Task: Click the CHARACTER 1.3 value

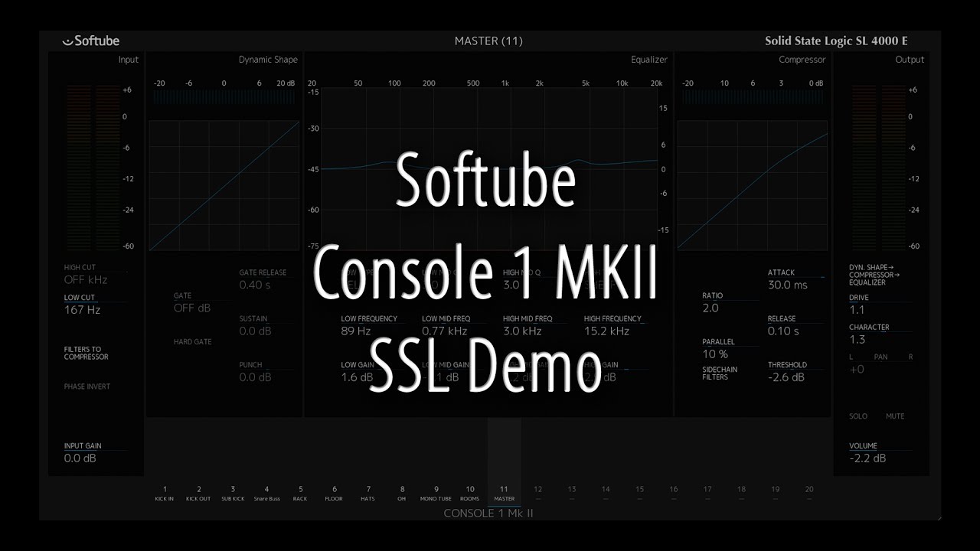Action: (x=857, y=340)
